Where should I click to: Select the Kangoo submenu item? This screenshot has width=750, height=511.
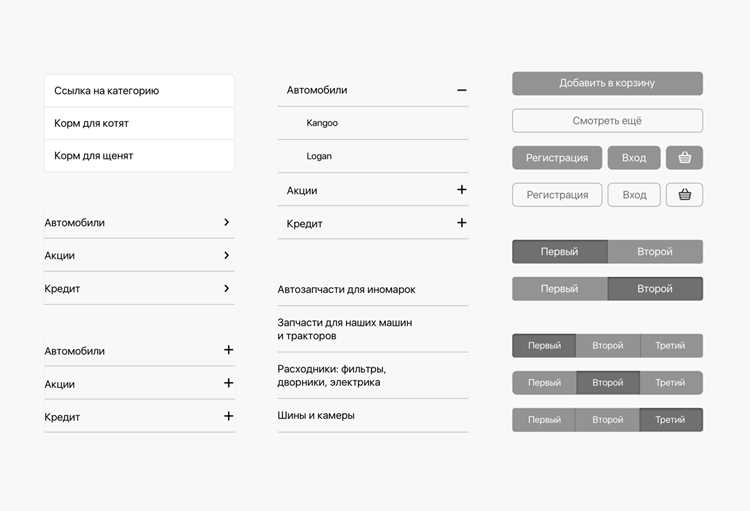pos(373,123)
